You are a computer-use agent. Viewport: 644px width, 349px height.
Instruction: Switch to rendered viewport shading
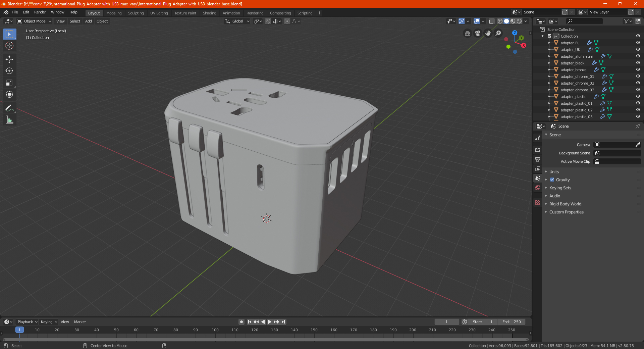coord(519,21)
